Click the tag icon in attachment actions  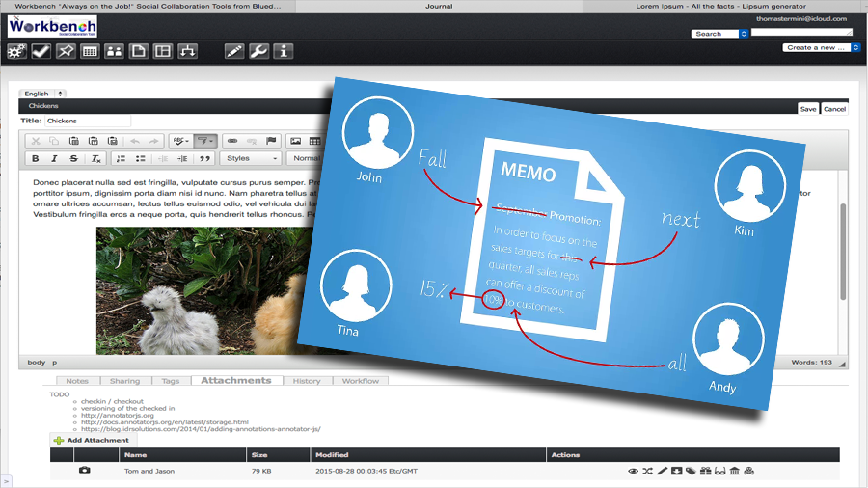(691, 471)
